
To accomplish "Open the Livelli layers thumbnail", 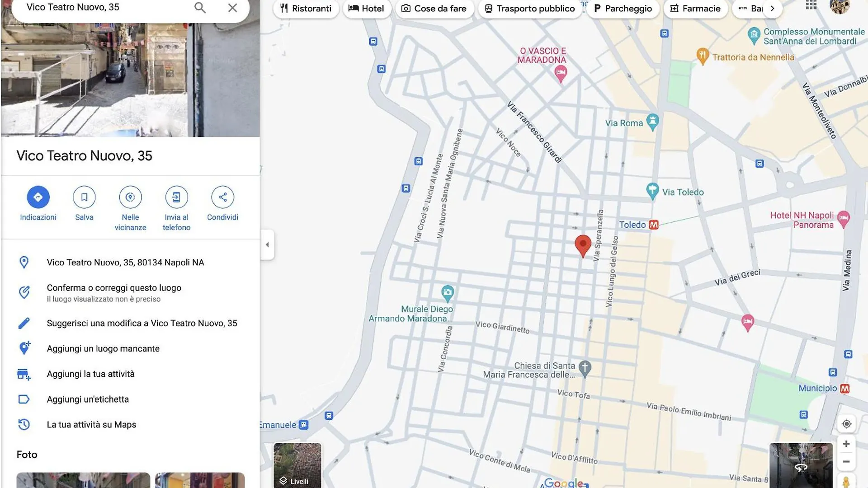I will pos(297,465).
